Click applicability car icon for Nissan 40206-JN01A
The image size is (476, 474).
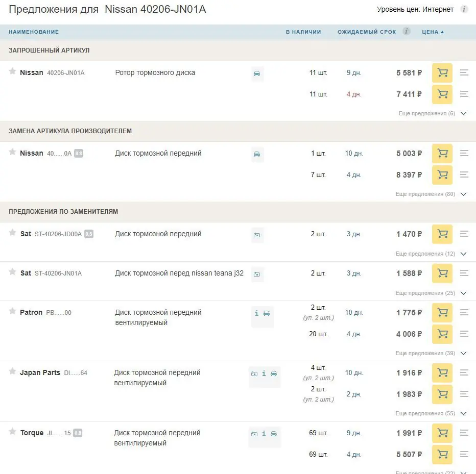click(257, 73)
